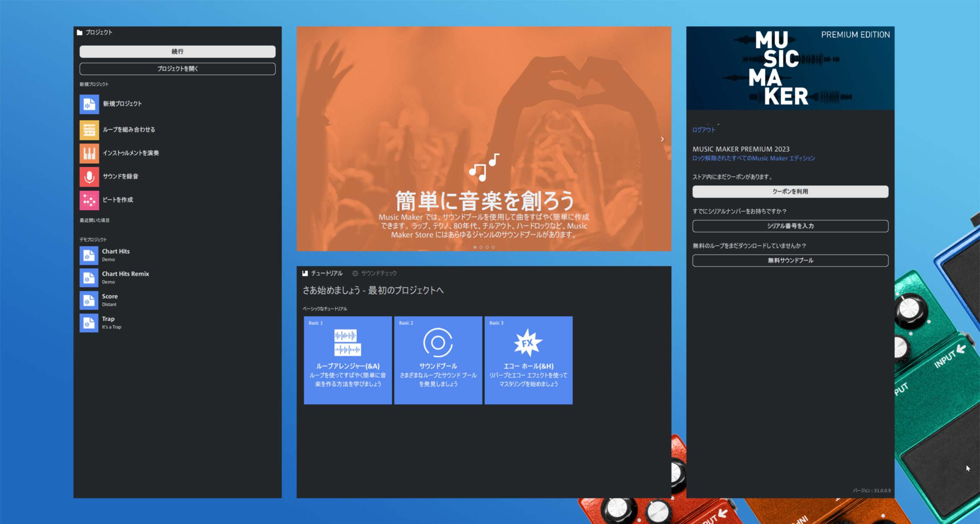Click the Chart Hits demo project icon

pos(89,255)
